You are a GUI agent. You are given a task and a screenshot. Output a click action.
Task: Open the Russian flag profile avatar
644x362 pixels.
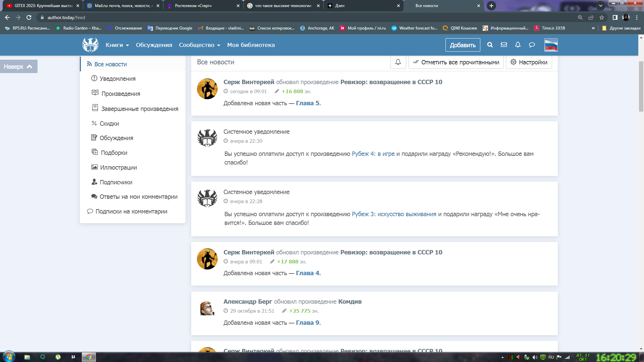tap(551, 45)
